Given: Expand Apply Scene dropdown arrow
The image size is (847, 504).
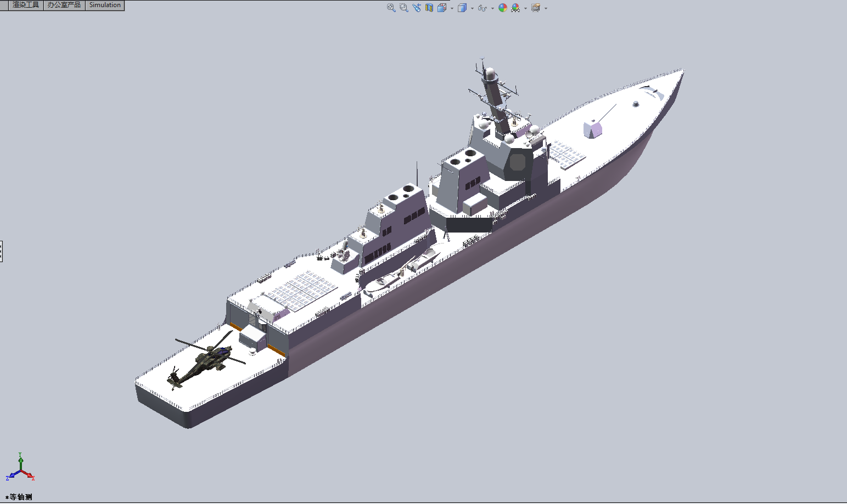Looking at the screenshot, I should pyautogui.click(x=525, y=8).
